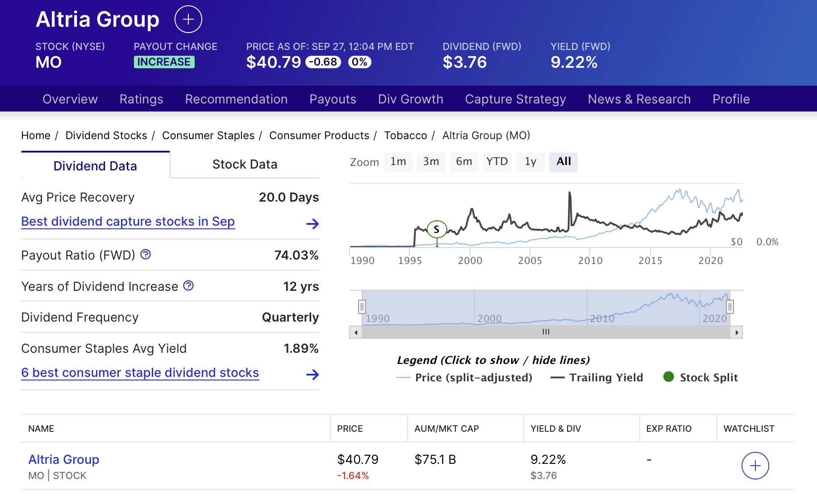Open 6 best consumer staple dividend stocks link

(x=140, y=373)
